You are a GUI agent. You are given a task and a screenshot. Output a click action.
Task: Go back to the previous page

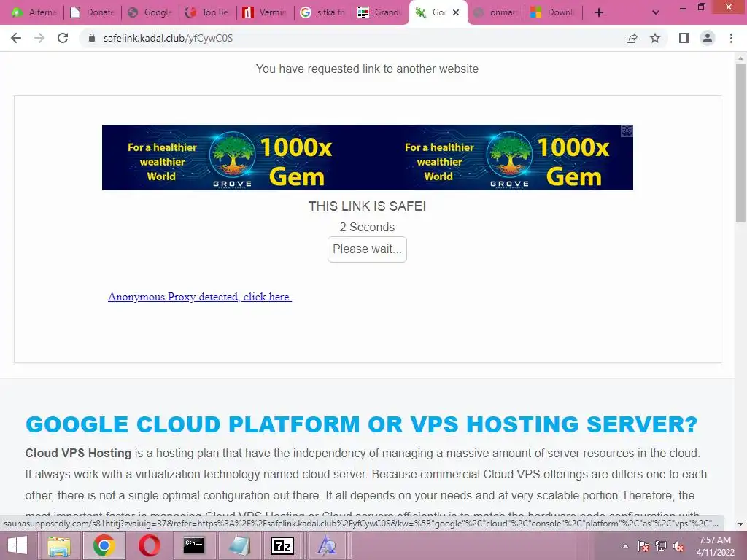click(x=16, y=38)
